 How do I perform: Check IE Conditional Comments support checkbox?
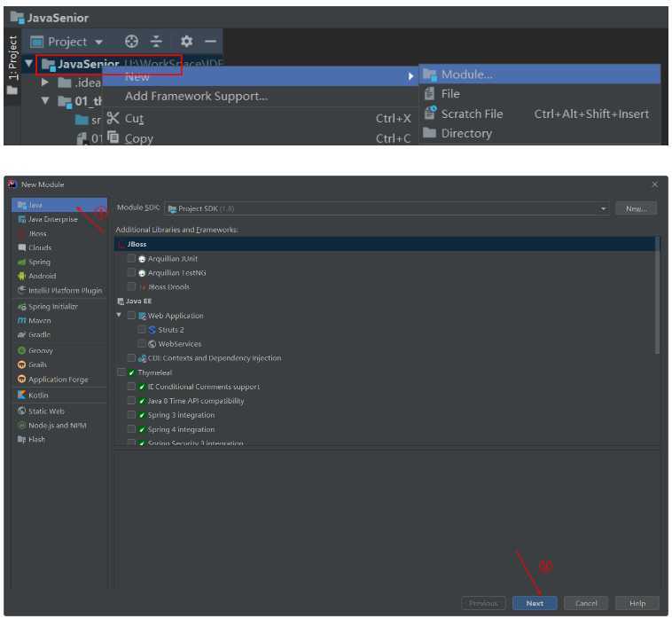coord(131,387)
